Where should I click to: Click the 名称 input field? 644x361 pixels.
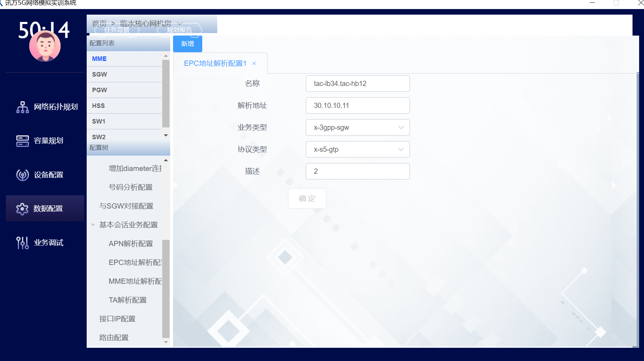358,84
